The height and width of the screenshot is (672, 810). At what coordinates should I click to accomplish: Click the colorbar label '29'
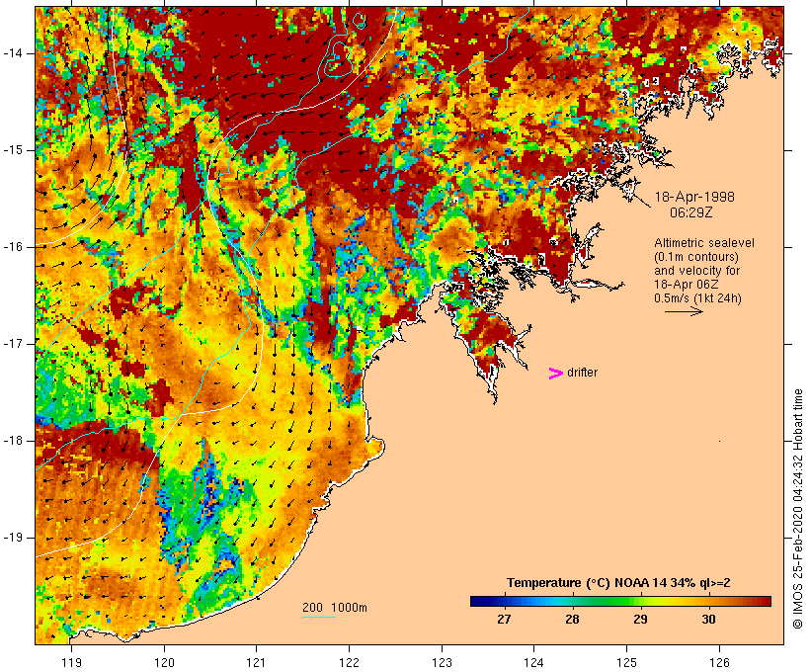[x=640, y=619]
